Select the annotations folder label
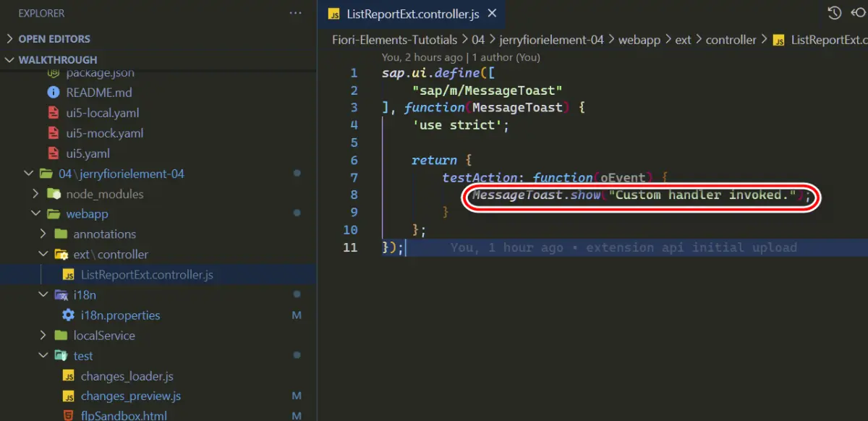The width and height of the screenshot is (868, 421). point(105,234)
